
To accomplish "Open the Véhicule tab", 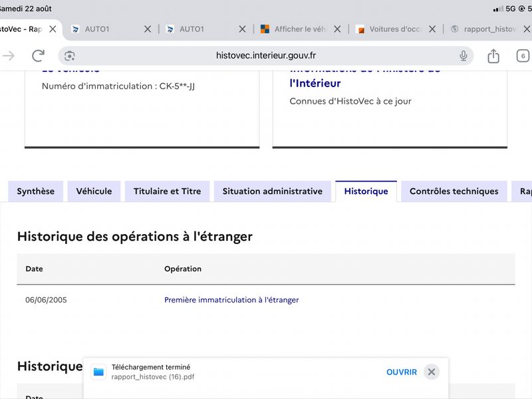I will click(x=94, y=192).
